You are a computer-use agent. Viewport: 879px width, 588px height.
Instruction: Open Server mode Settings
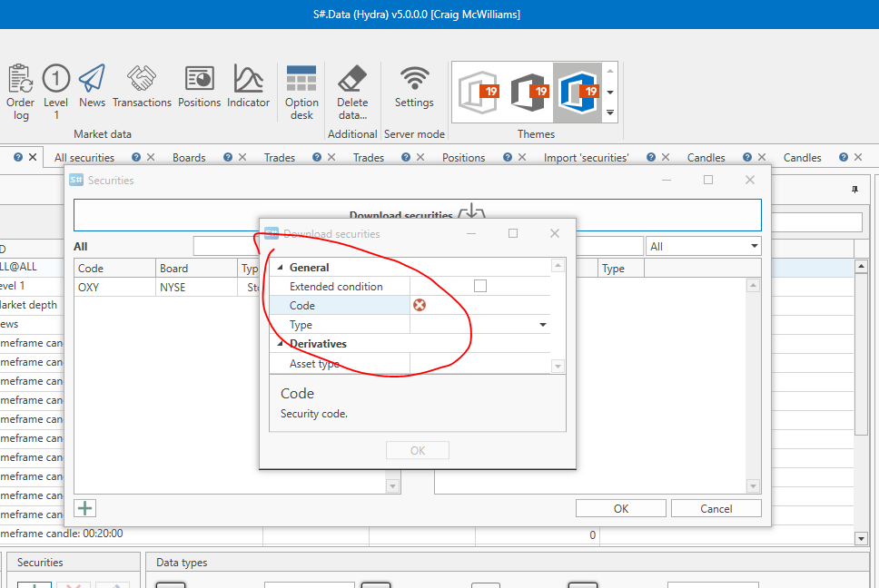414,86
